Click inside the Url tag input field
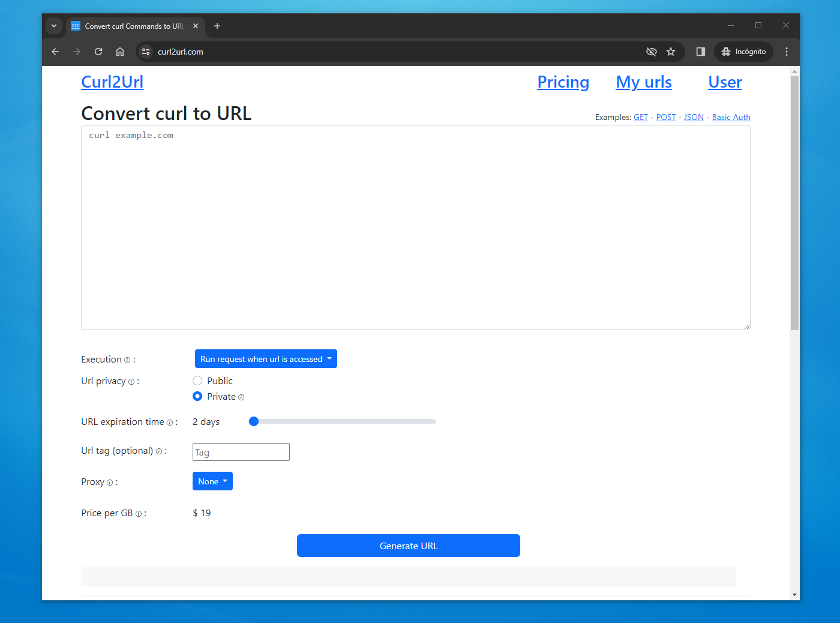The width and height of the screenshot is (840, 623). point(241,452)
